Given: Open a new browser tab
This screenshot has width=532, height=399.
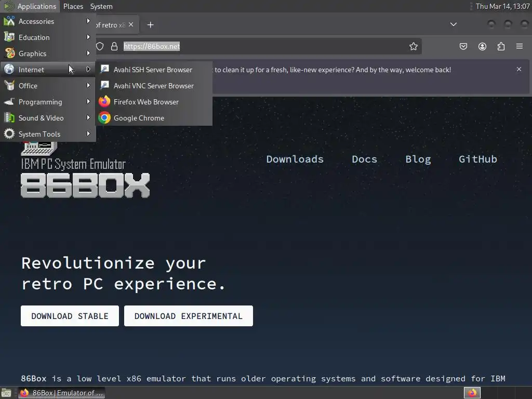Looking at the screenshot, I should pos(150,25).
